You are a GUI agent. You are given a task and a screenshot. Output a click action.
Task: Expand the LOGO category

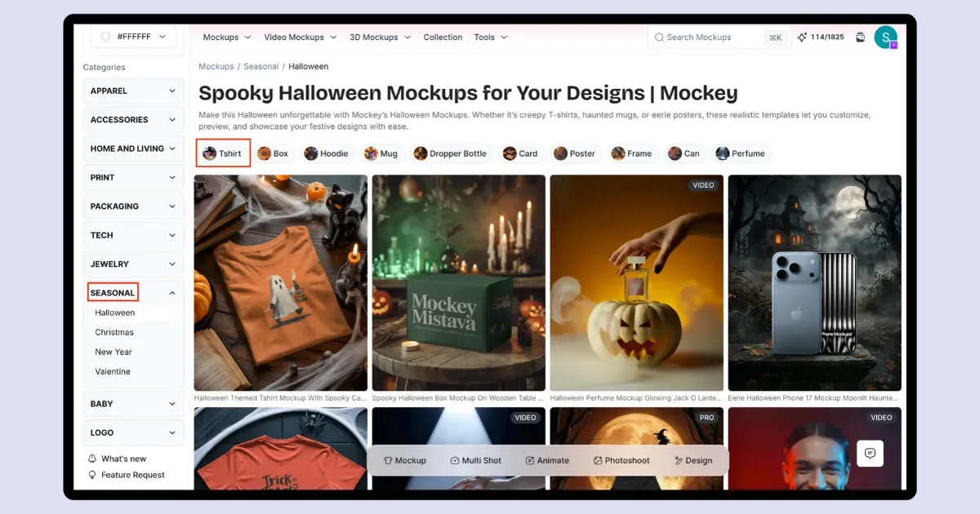point(133,432)
